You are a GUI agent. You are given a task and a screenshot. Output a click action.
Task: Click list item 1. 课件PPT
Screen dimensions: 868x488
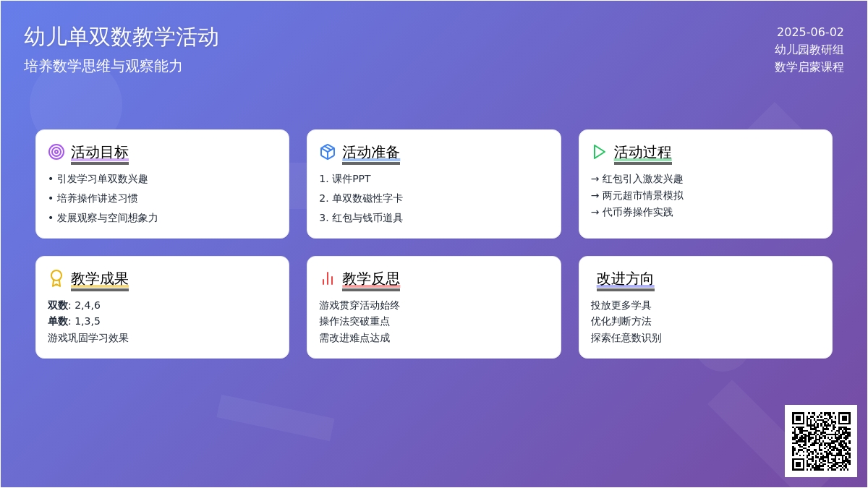coord(345,179)
